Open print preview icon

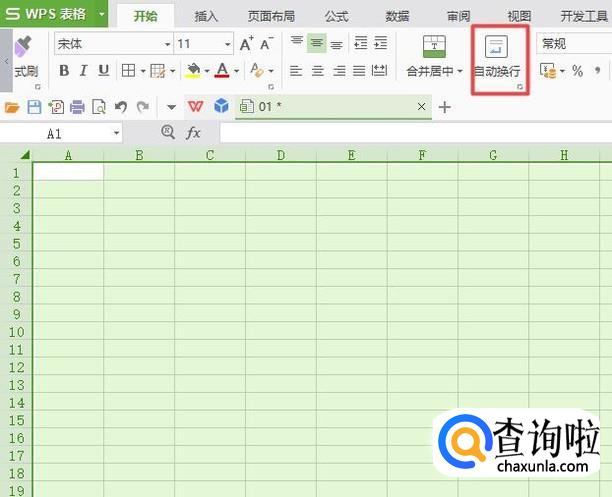coord(99,107)
